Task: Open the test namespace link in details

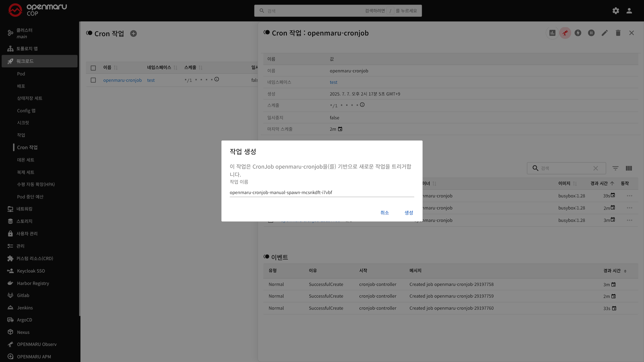Action: (333, 82)
